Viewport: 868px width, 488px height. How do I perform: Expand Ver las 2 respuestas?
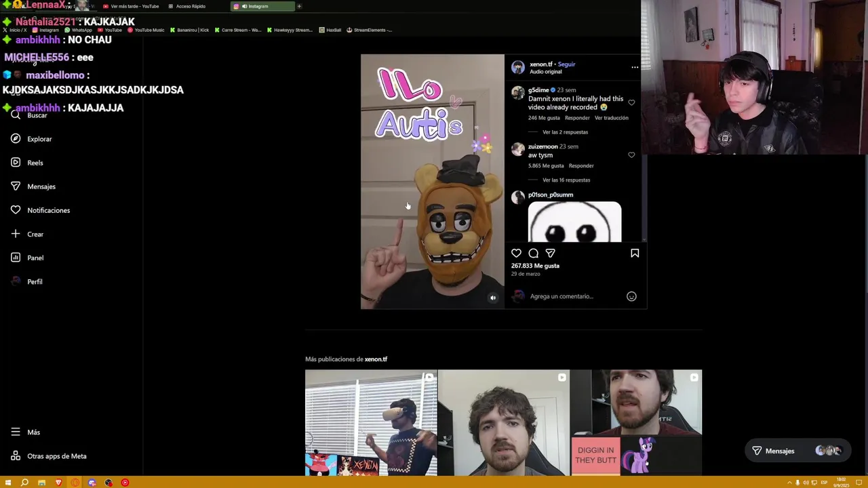pos(565,132)
